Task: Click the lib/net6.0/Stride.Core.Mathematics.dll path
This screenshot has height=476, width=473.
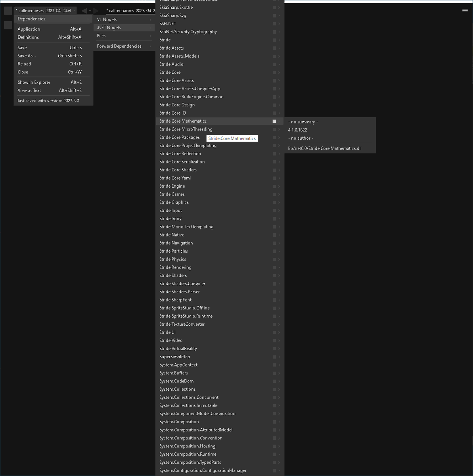Action: (x=325, y=148)
